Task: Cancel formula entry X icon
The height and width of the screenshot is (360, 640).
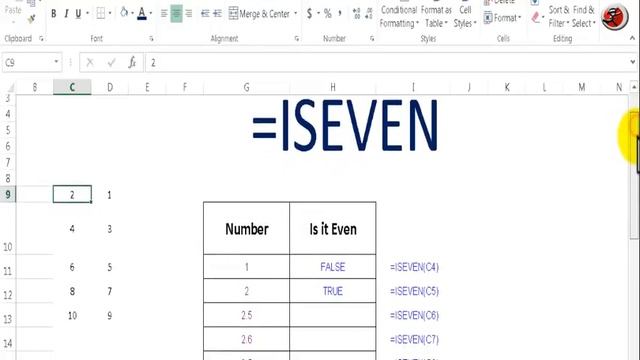Action: 90,62
